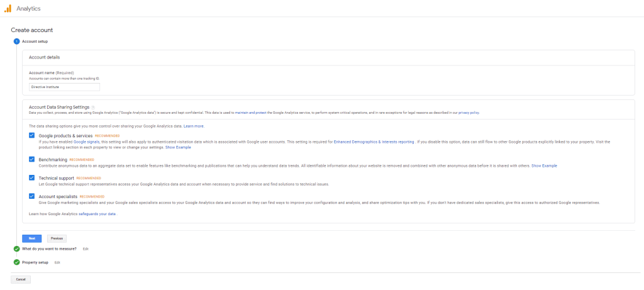Click the Account Data Sharing Settings heading
The image size is (644, 290).
coord(58,107)
